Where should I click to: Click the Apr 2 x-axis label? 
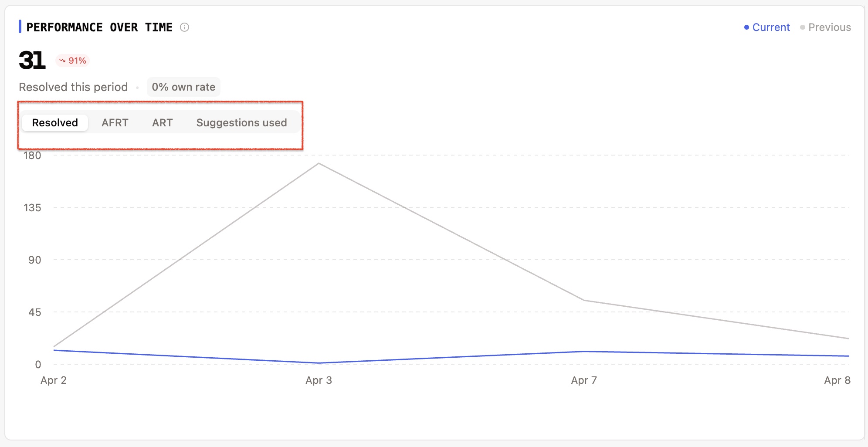point(54,380)
